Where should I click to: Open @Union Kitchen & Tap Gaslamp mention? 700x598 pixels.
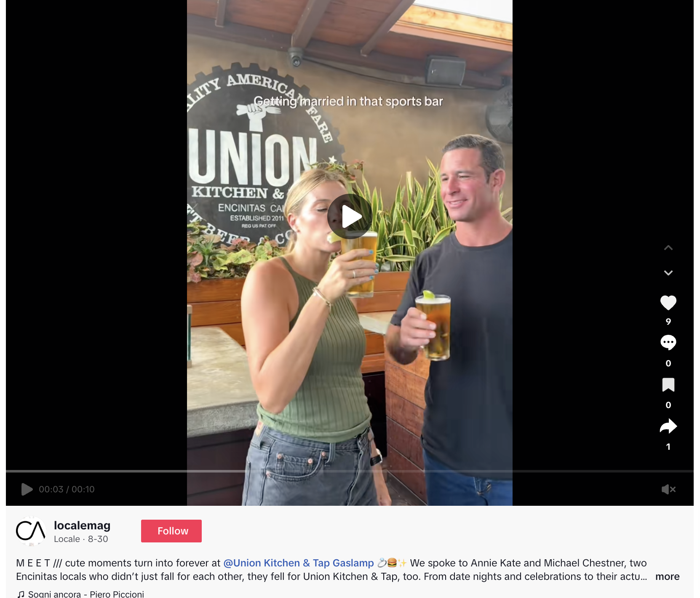[x=299, y=563]
